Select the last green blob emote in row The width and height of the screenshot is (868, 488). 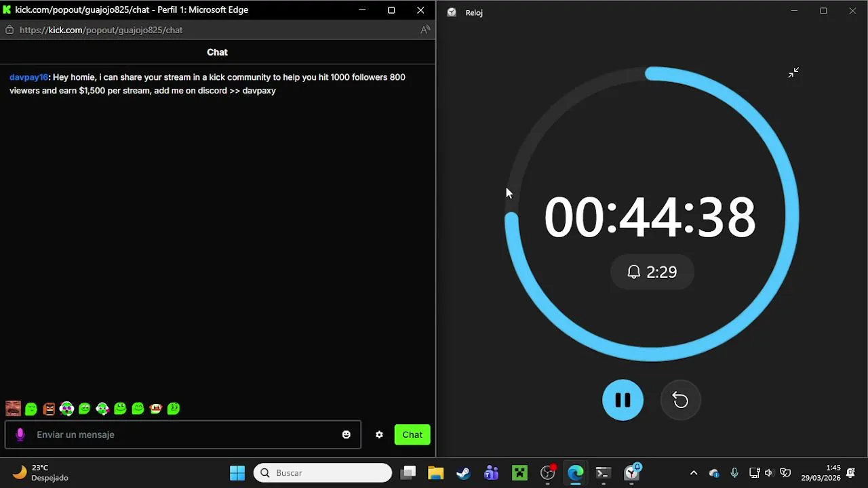click(174, 408)
